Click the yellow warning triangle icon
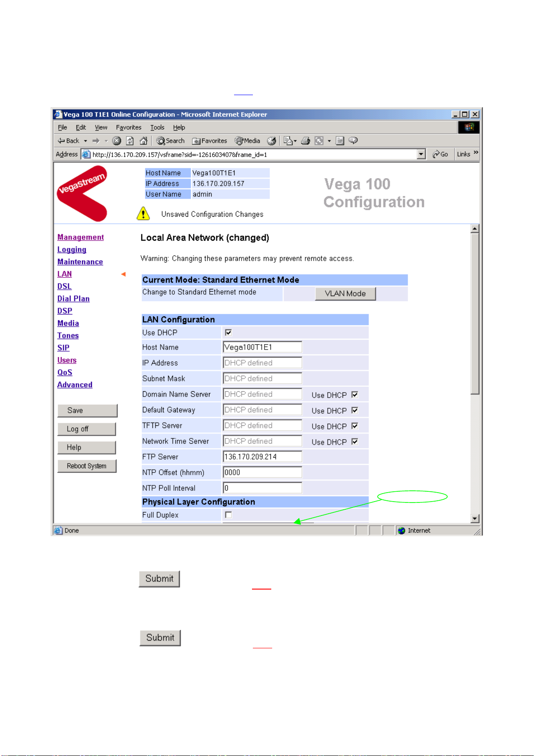Image resolution: width=534 pixels, height=756 pixels. 143,214
